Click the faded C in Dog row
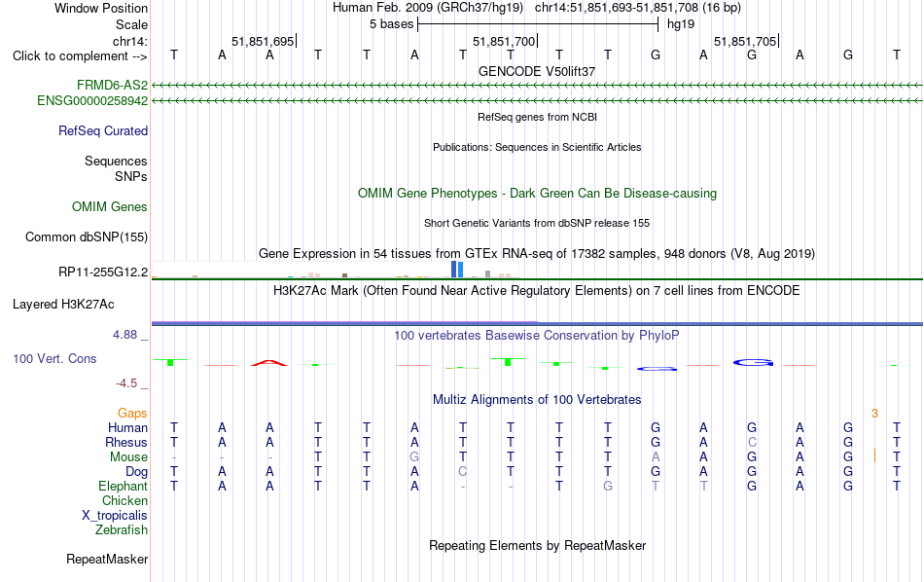The width and height of the screenshot is (924, 582). coord(463,472)
